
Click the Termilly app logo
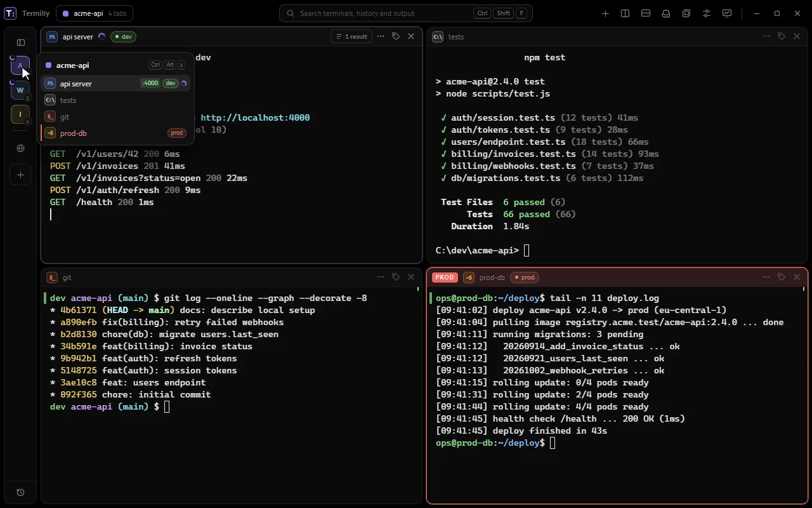[x=10, y=13]
